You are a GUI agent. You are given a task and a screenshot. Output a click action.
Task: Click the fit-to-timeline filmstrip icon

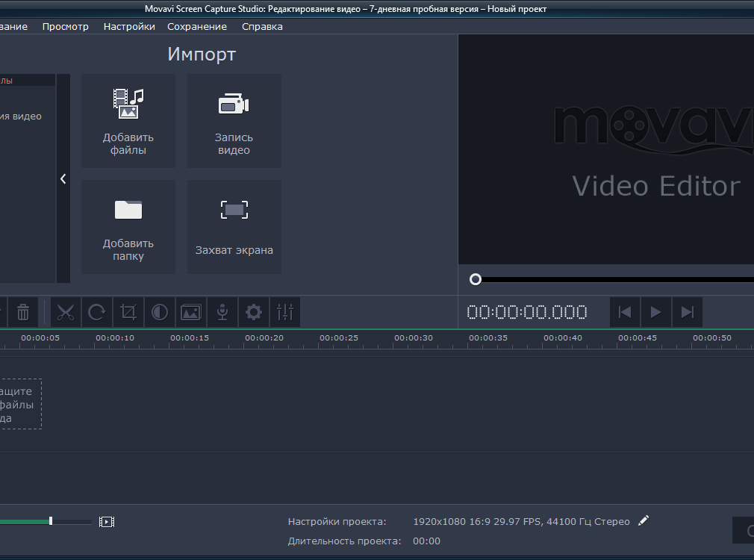pyautogui.click(x=107, y=521)
